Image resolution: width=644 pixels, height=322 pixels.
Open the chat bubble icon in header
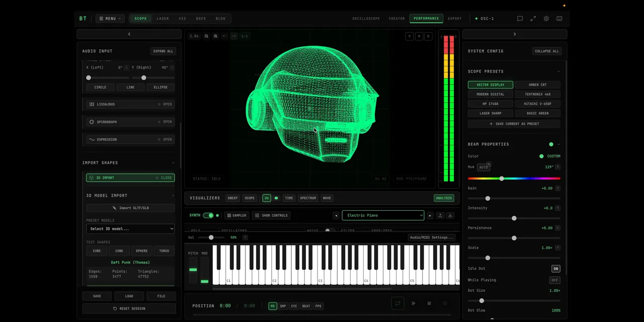(520, 19)
